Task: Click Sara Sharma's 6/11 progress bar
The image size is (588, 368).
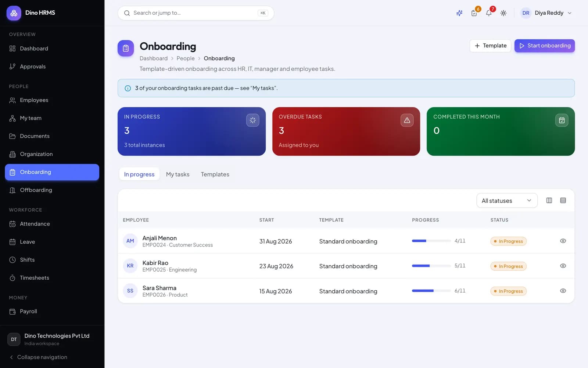Action: pos(431,291)
